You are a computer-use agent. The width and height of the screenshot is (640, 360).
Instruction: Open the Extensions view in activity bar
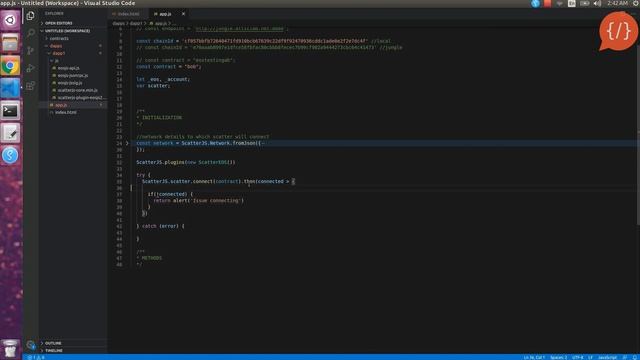(31, 86)
